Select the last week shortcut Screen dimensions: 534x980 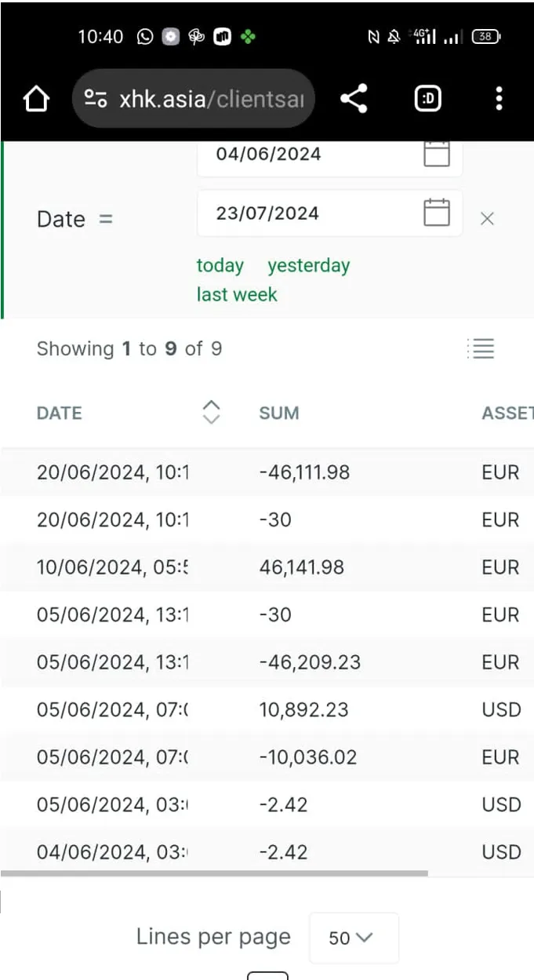[237, 295]
